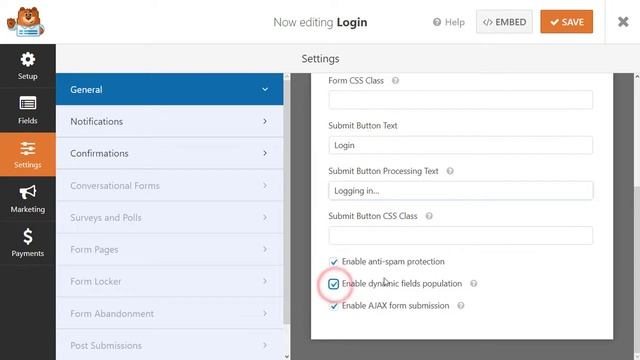Screen dimensions: 640x360
Task: Show help for dynamic fields population
Action: pos(473,283)
